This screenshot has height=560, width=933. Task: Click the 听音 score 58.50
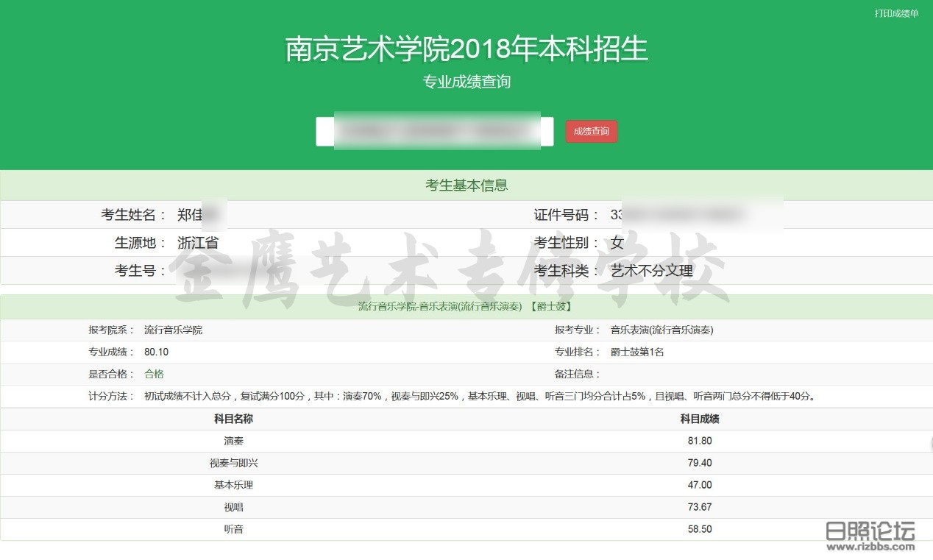click(x=699, y=530)
